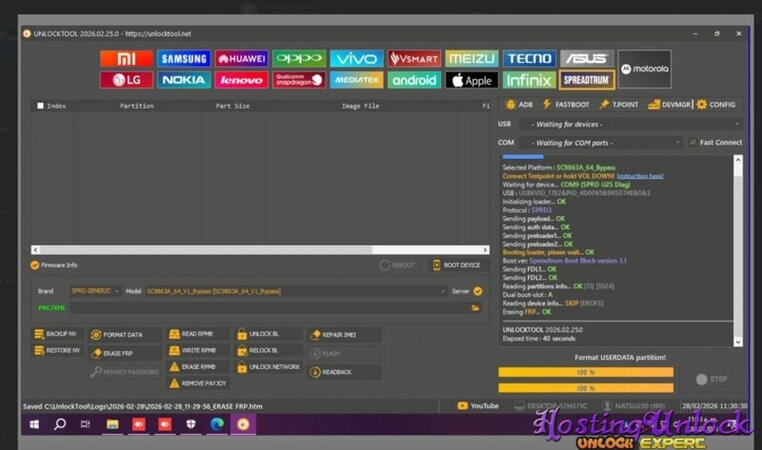Expand the Brand SPRD GENERIC dropdown

tap(95, 291)
